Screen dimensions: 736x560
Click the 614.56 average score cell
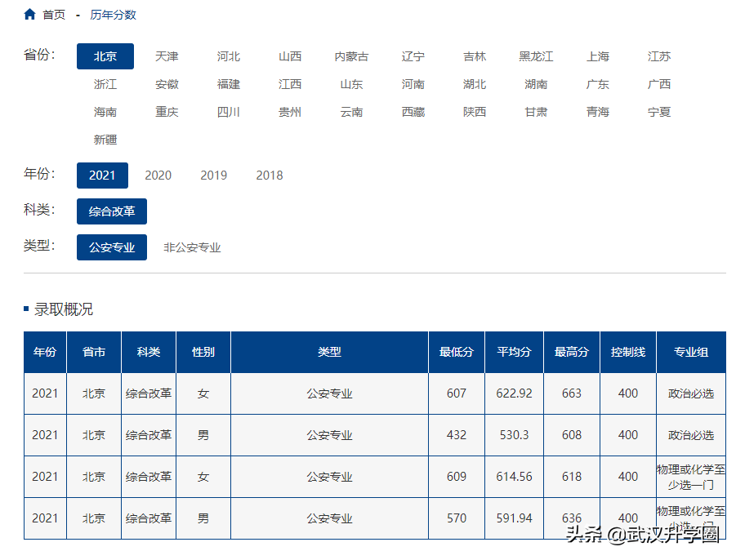(514, 477)
